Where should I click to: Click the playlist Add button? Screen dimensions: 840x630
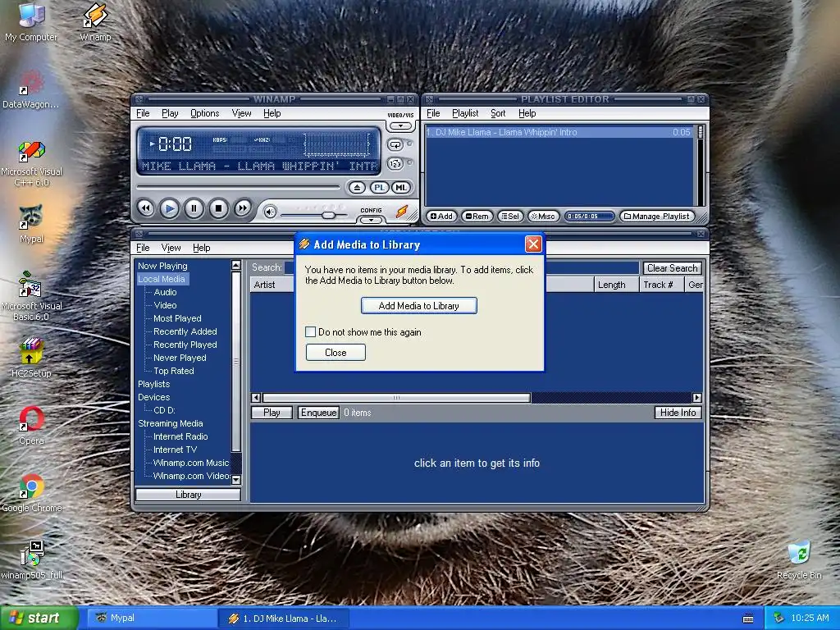tap(442, 216)
